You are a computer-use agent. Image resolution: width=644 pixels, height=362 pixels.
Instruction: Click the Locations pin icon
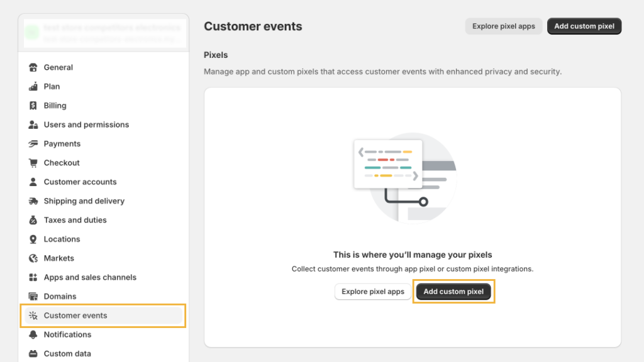click(33, 239)
